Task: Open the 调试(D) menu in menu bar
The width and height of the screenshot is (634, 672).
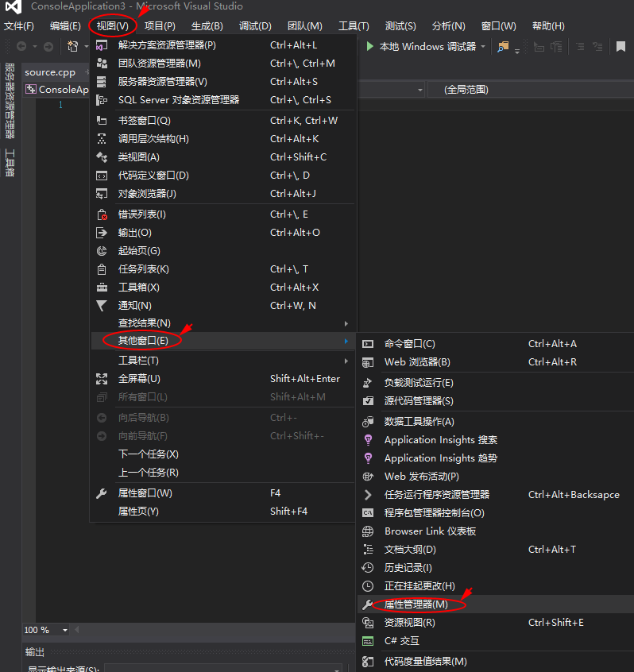Action: [254, 26]
